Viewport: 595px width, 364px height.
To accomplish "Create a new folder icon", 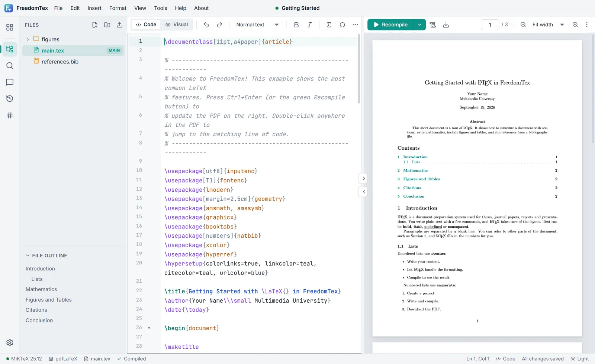I will tap(107, 25).
